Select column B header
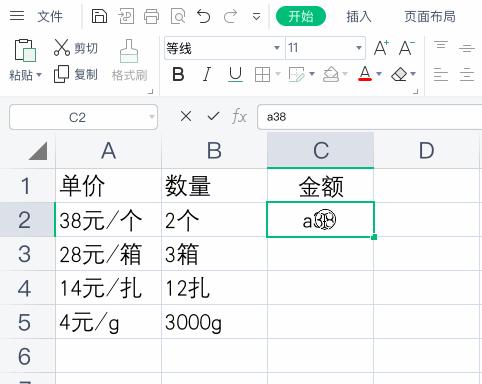Screen dimensions: 482x384 coord(214,151)
